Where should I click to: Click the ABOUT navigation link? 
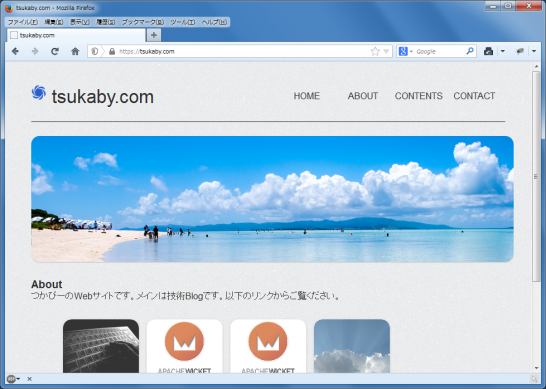point(362,96)
